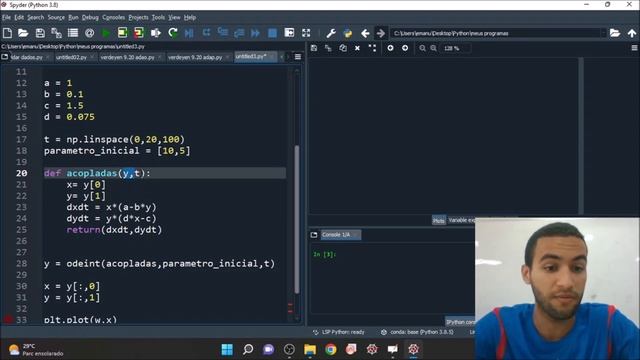
Task: Go back with the left arrow icon
Action: [365, 33]
